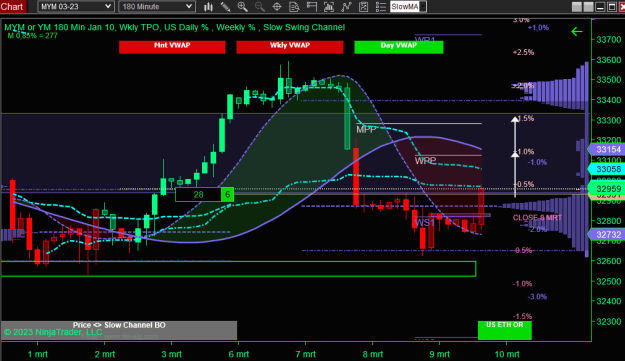
Task: Click the 32300 price axis label
Action: tap(609, 321)
